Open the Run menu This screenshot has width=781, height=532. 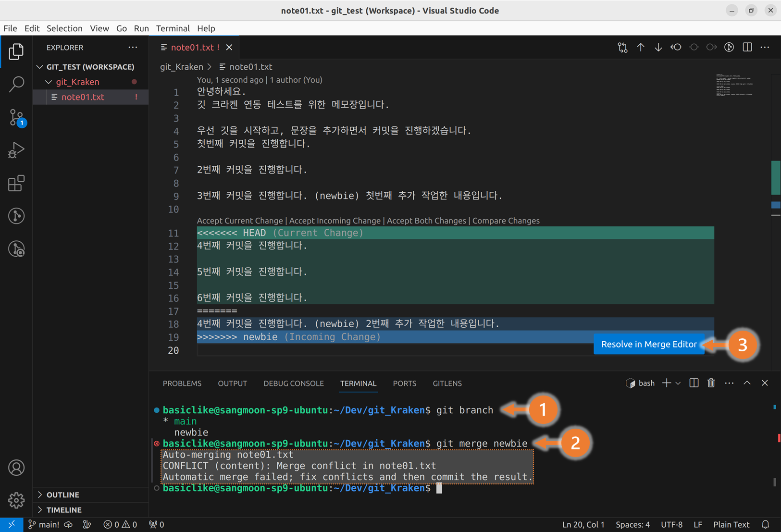pyautogui.click(x=141, y=28)
